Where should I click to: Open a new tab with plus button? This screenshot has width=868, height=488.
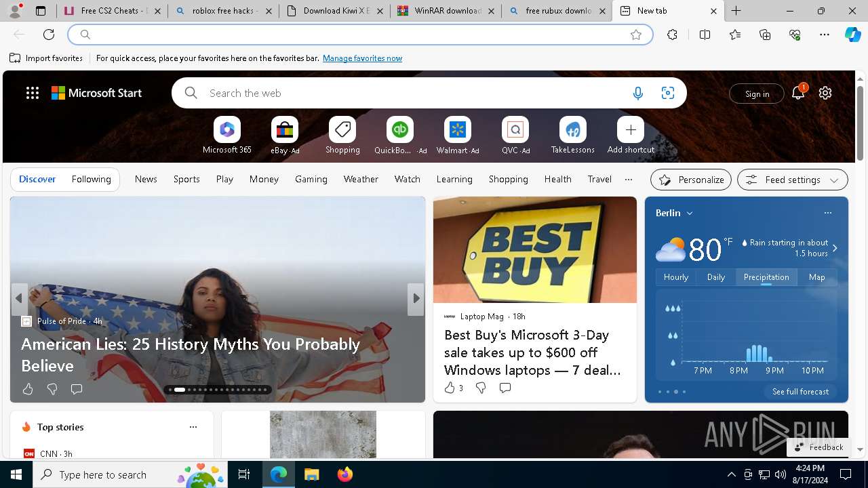click(x=736, y=11)
